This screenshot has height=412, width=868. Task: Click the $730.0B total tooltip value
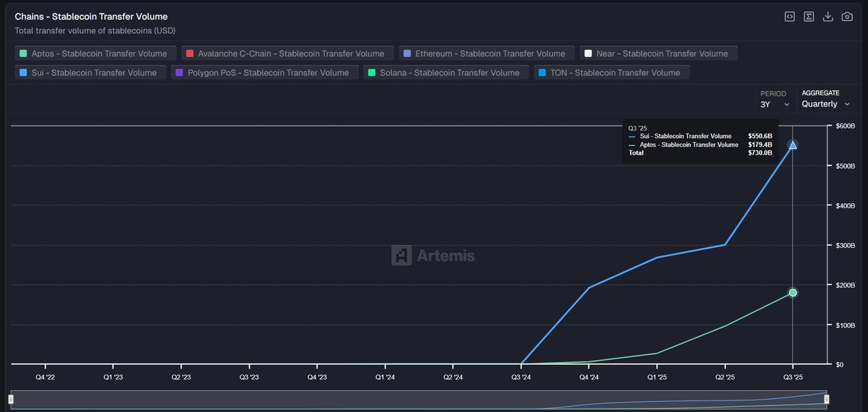[759, 153]
